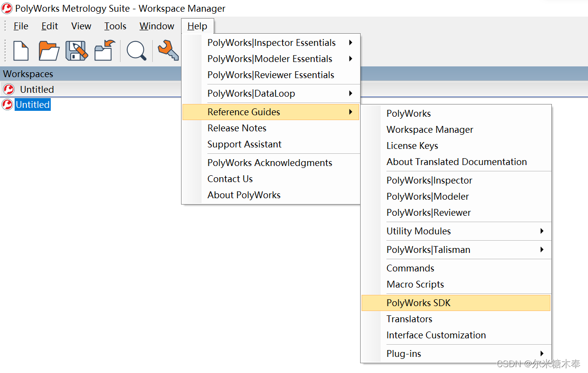This screenshot has height=373, width=588.
Task: Expand PolyWorks|Inspector Essentials submenu
Action: [x=271, y=43]
